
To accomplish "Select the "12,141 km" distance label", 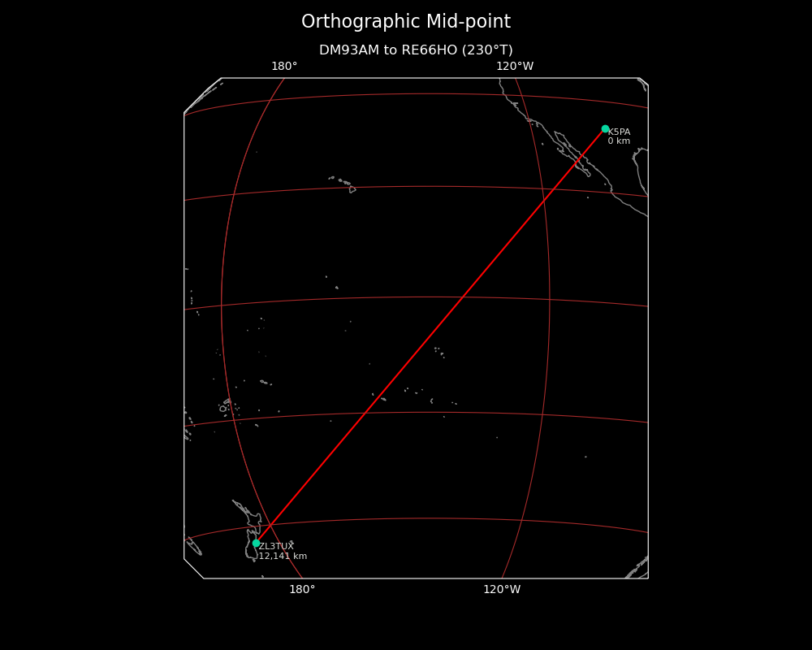I will 283,557.
